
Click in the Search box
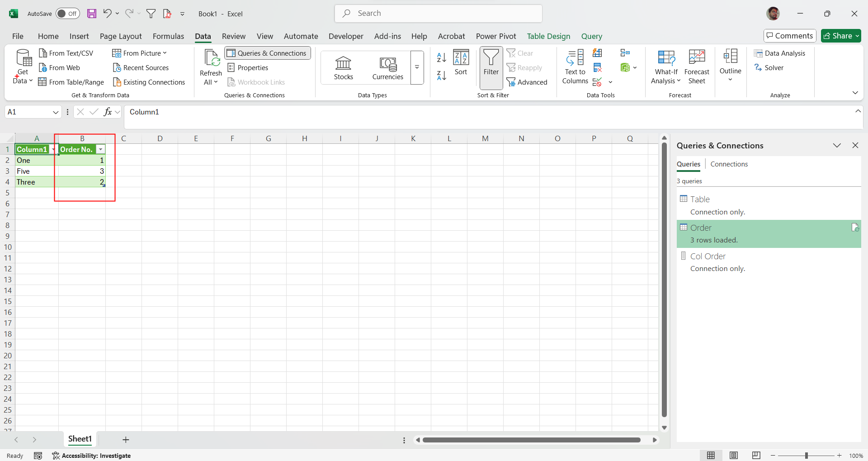tap(439, 14)
